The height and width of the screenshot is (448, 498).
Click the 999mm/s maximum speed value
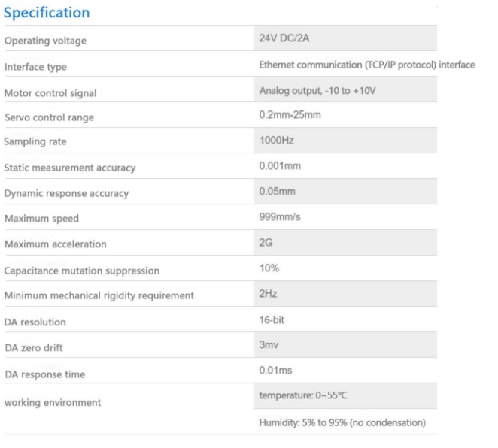point(280,217)
